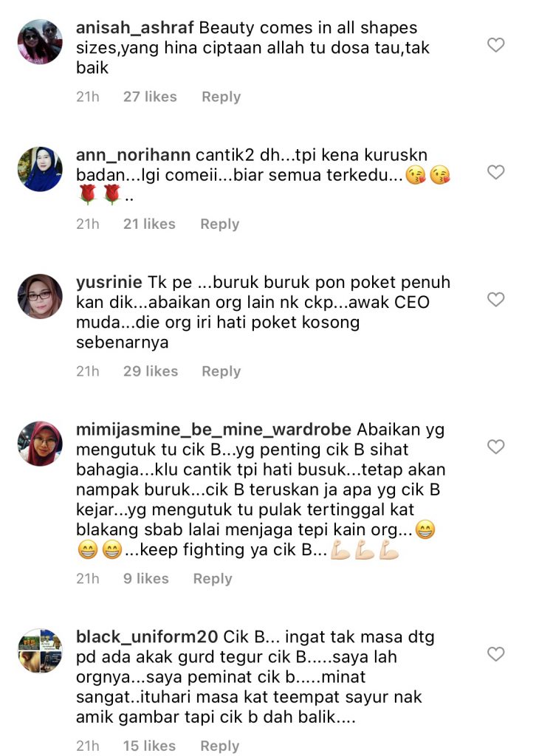Screen dimensions: 536x756
Task: Like black_uniform20's comment with the heart
Action: 495,654
